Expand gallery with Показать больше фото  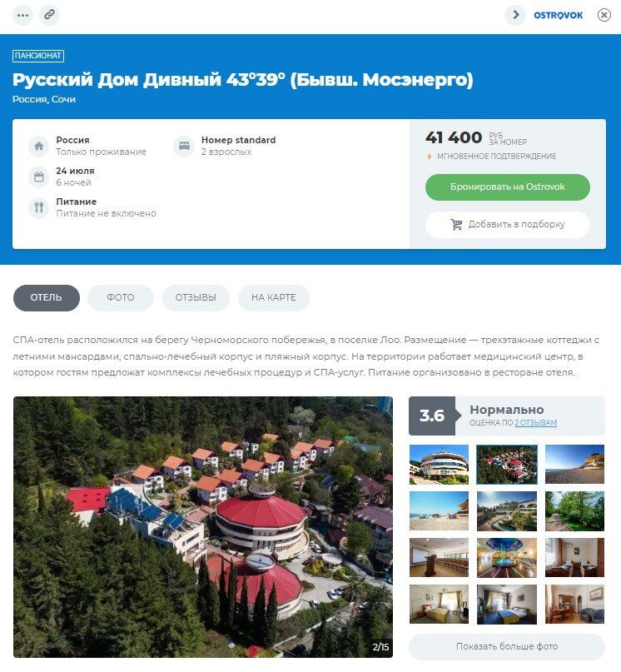tap(507, 646)
